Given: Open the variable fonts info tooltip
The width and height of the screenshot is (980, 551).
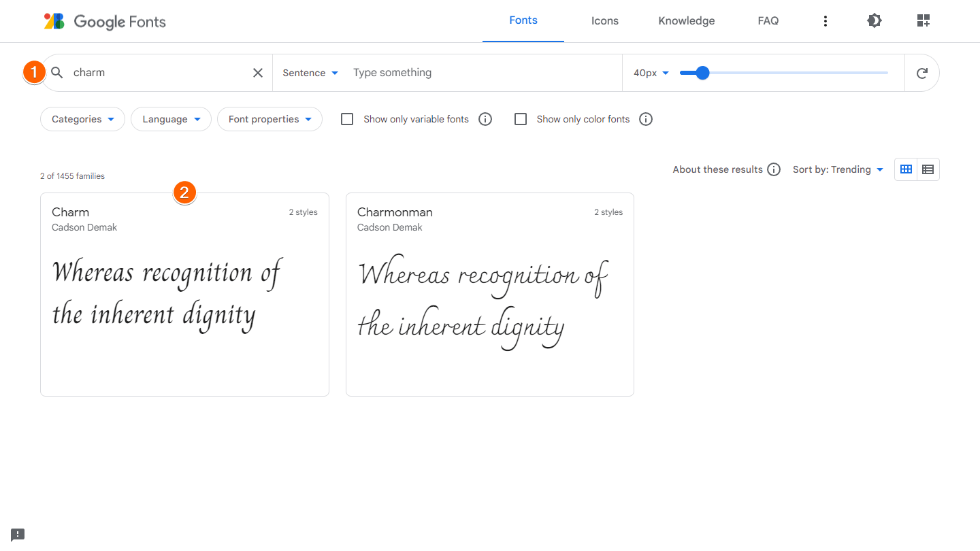Looking at the screenshot, I should 485,119.
